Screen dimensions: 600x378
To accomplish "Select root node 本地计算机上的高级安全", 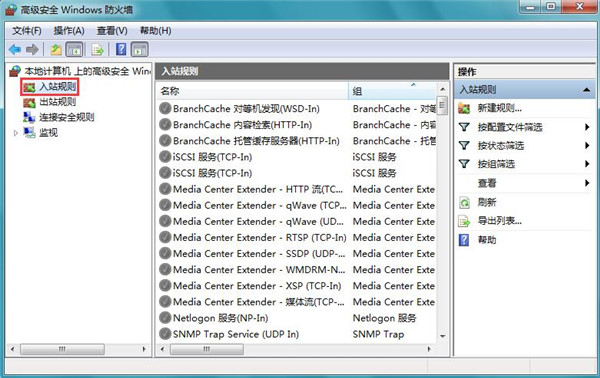I will pyautogui.click(x=87, y=71).
